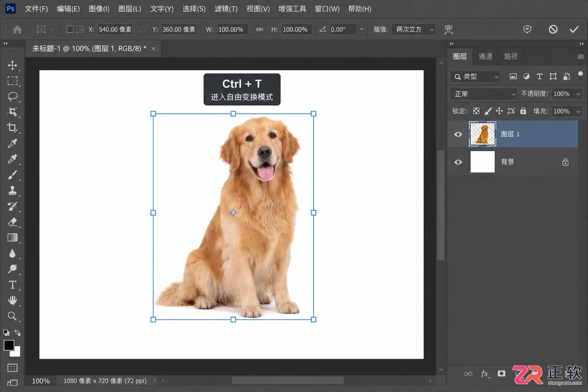588x392 pixels.
Task: Add a layer mask
Action: coord(501,374)
